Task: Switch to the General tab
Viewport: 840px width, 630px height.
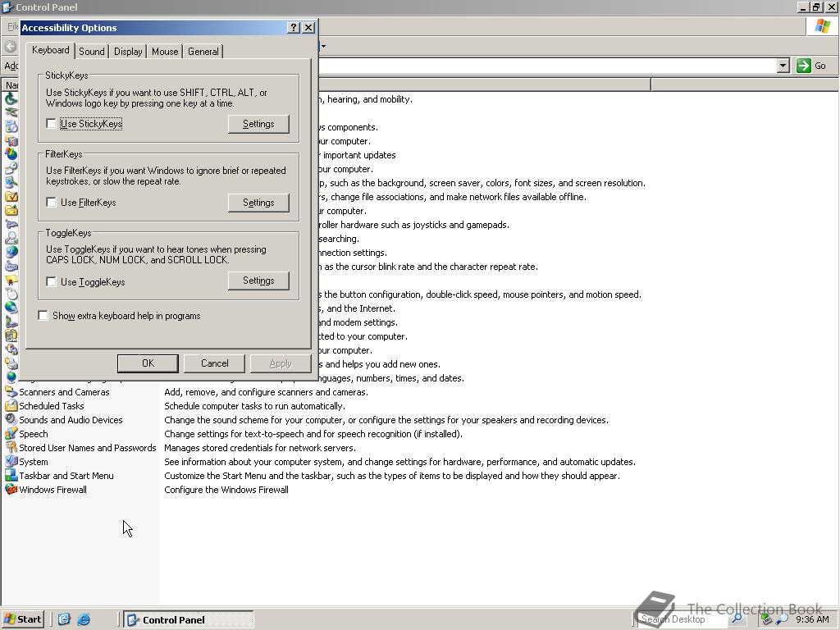Action: point(203,52)
